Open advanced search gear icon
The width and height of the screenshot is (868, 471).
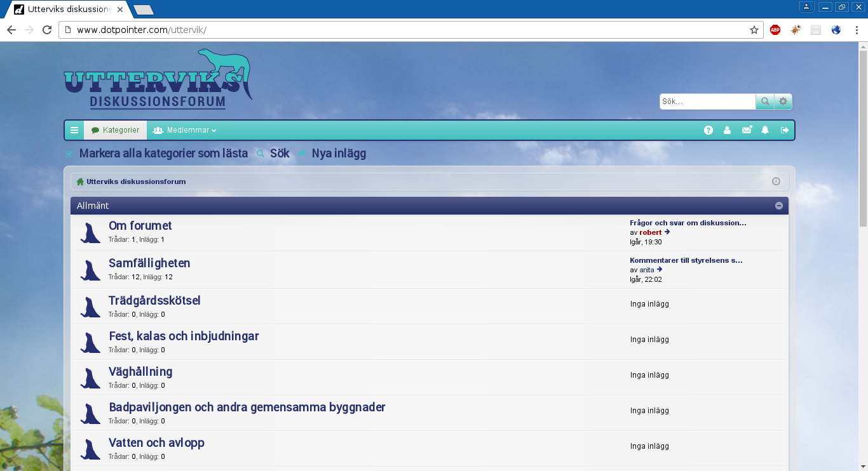click(783, 102)
